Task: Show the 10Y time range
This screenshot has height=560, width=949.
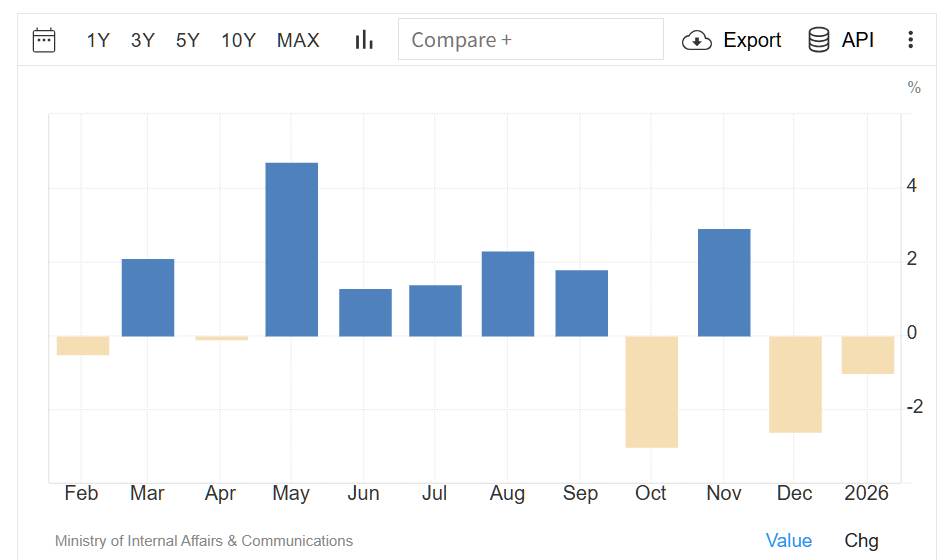Action: (239, 40)
